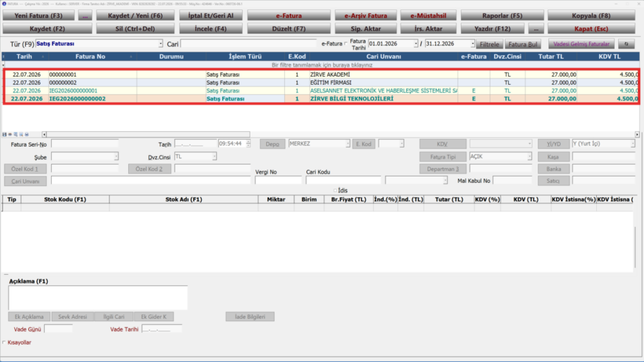Viewport: 644px width, 362px height.
Task: Select invoice number 000000002 cell
Action: click(x=92, y=82)
